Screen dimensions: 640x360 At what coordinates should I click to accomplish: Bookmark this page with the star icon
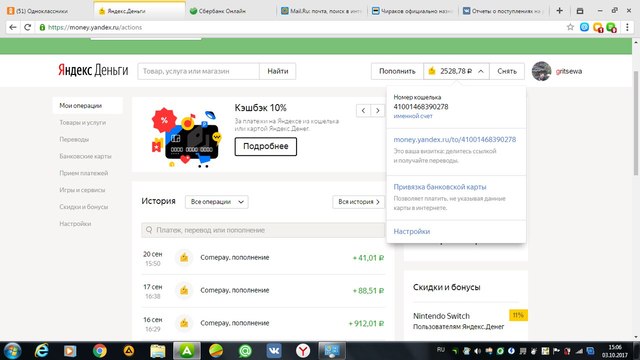(x=570, y=27)
